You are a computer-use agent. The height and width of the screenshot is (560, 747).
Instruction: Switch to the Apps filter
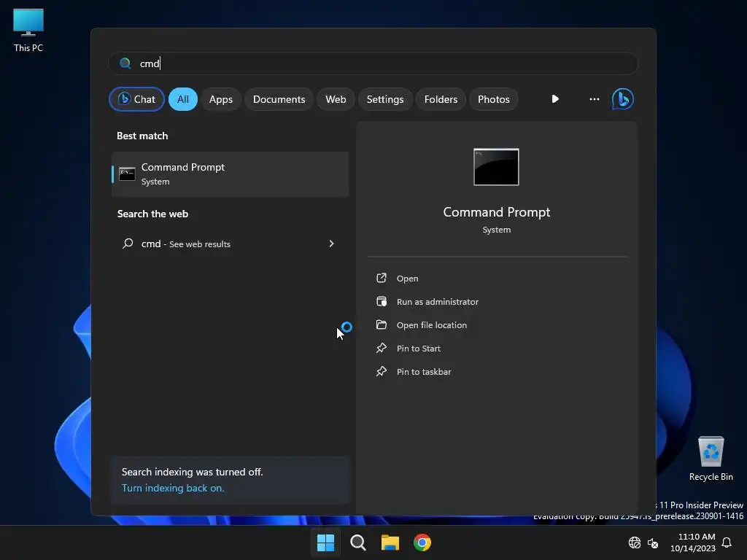220,99
